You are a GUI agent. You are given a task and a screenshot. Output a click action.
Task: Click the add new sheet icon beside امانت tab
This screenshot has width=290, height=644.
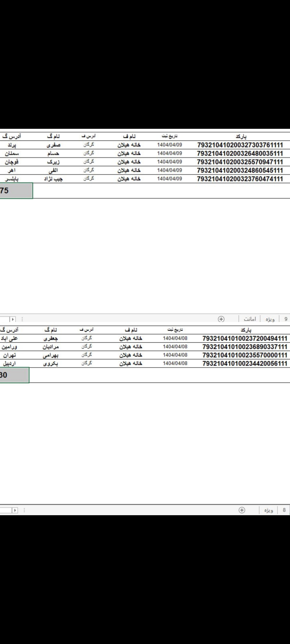221,319
